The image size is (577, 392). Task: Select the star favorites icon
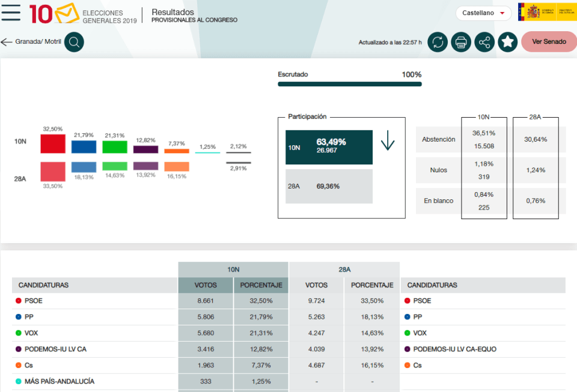pos(507,42)
